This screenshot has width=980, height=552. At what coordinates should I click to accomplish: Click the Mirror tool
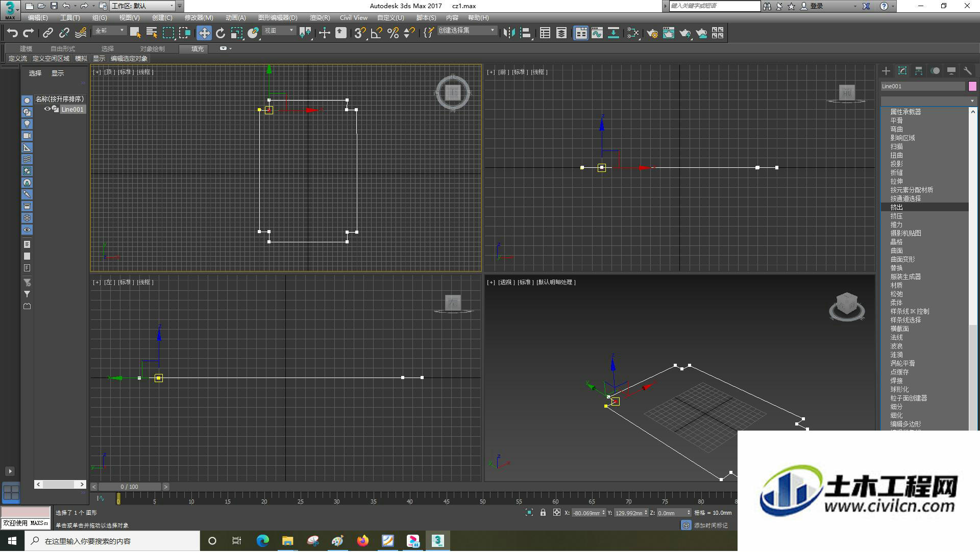(509, 33)
